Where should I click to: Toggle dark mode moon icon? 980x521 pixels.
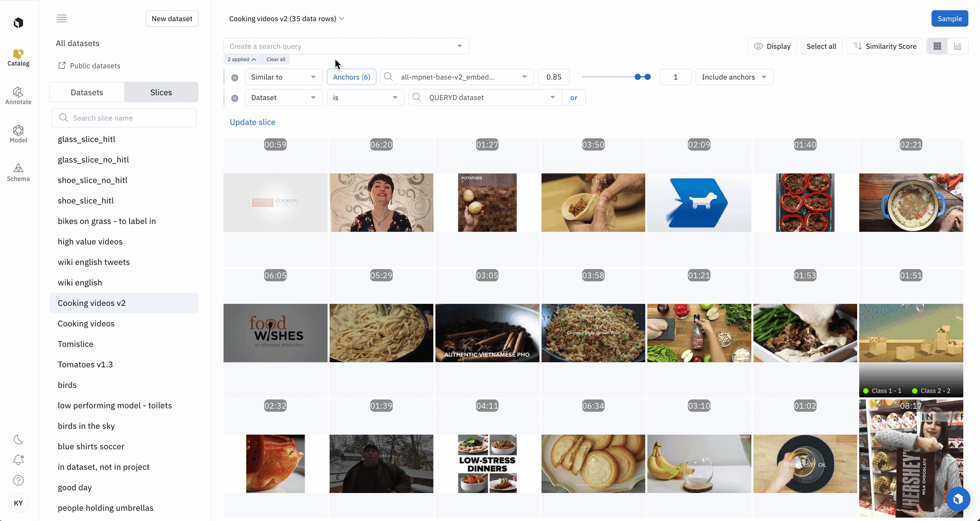click(x=18, y=439)
